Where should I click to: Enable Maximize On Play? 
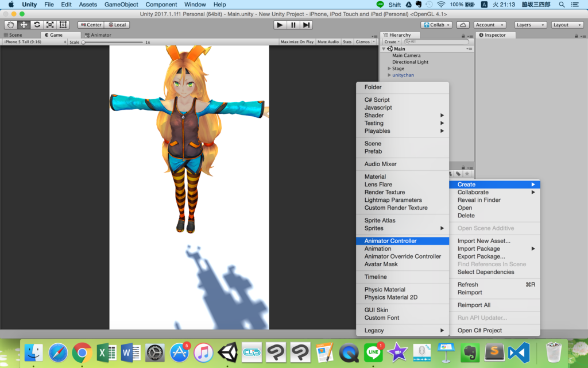point(297,41)
